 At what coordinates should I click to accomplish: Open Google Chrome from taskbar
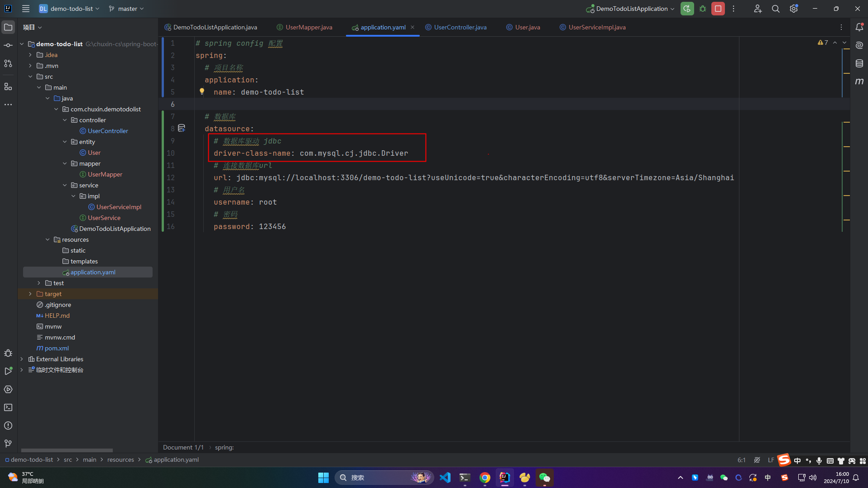tap(484, 478)
